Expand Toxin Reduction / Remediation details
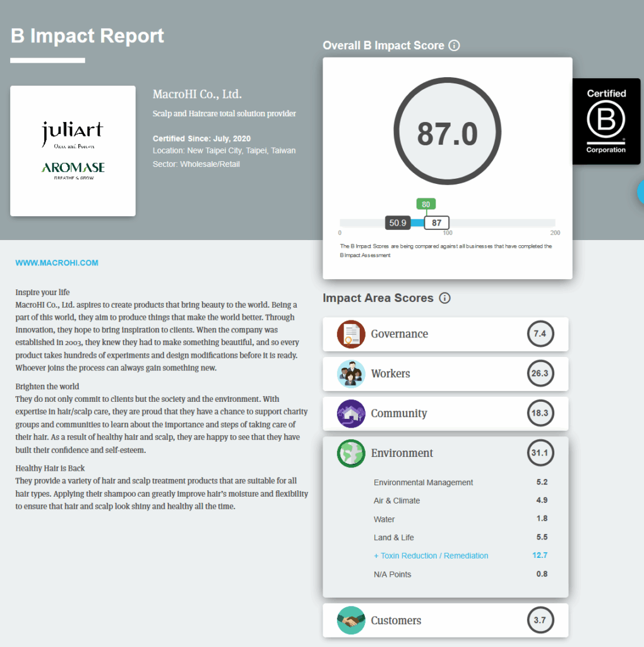Viewport: 644px width, 647px height. click(431, 556)
